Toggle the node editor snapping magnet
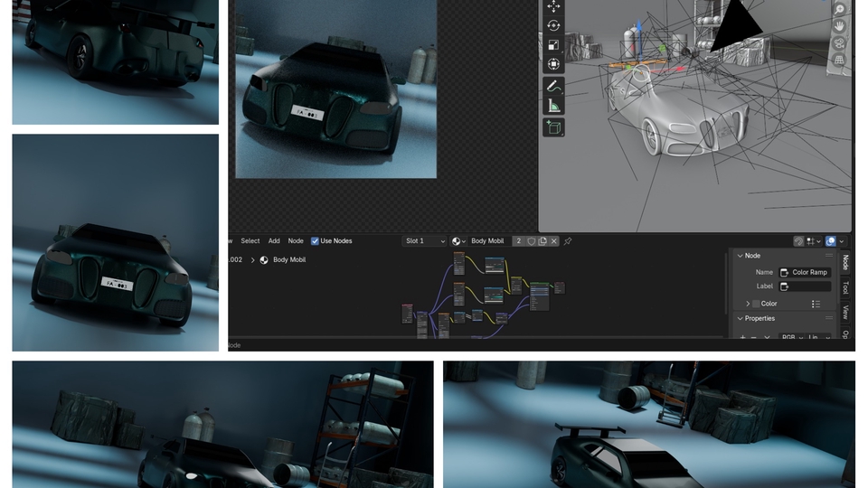The width and height of the screenshot is (868, 488). (x=798, y=241)
